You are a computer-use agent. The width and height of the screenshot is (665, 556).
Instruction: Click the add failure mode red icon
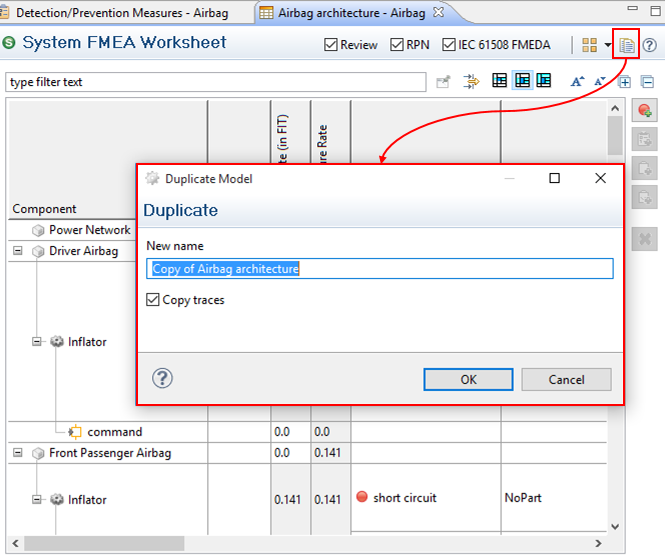tap(645, 111)
